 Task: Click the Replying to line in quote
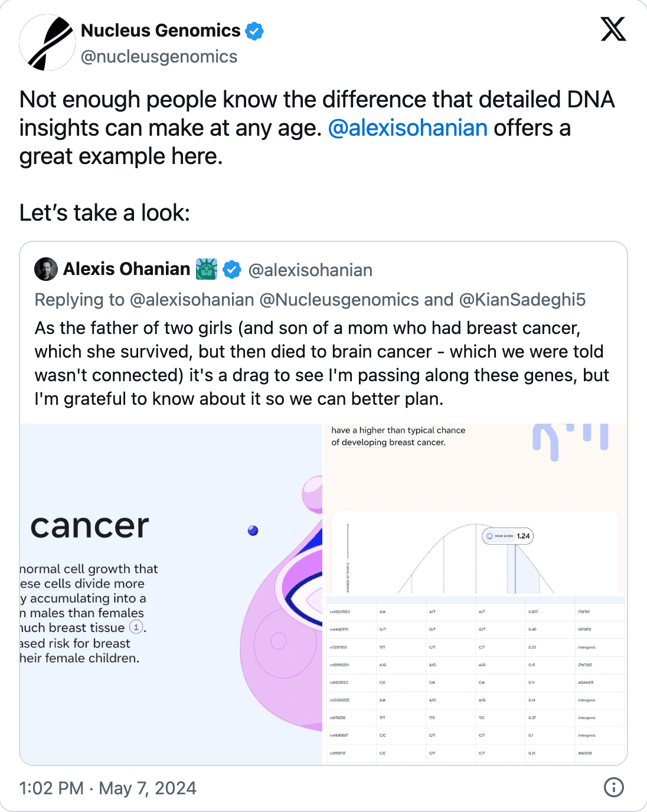(x=311, y=300)
